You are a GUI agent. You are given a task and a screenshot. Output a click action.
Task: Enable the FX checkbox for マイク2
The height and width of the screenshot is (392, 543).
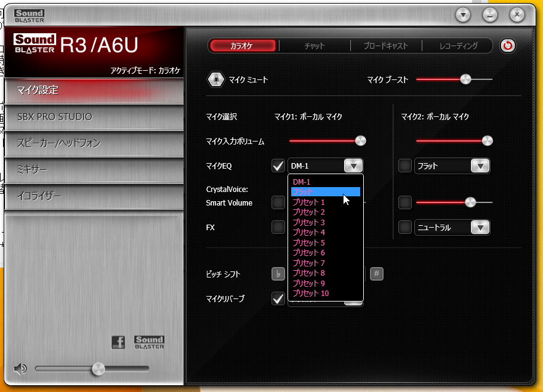click(405, 228)
